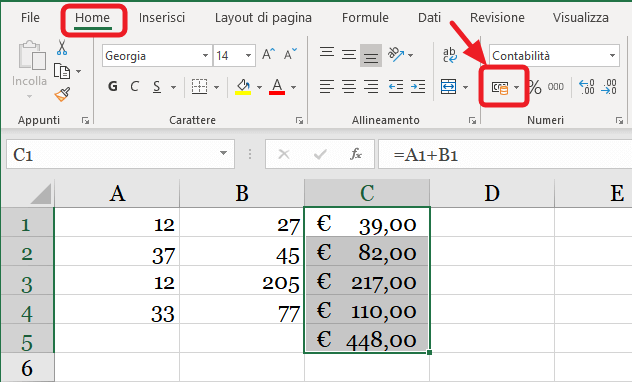Image resolution: width=632 pixels, height=382 pixels.
Task: Apply borders with the borders icon
Action: click(x=199, y=87)
